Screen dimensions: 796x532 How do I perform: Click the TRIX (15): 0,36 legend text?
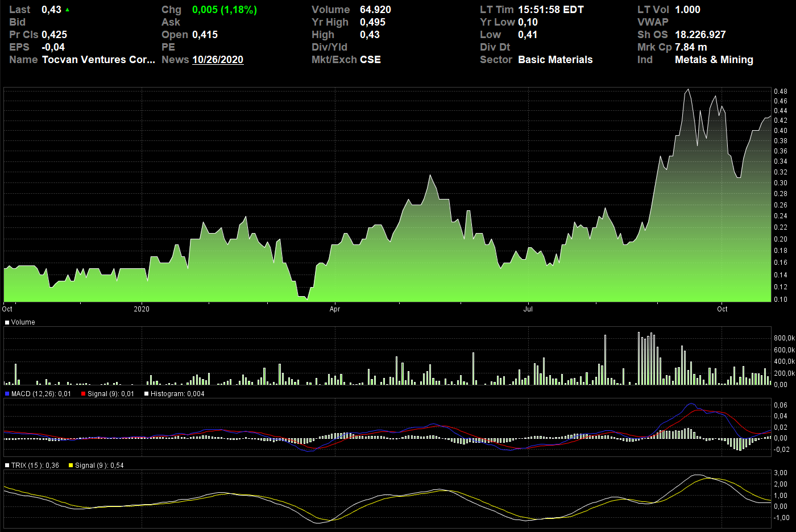(35, 465)
